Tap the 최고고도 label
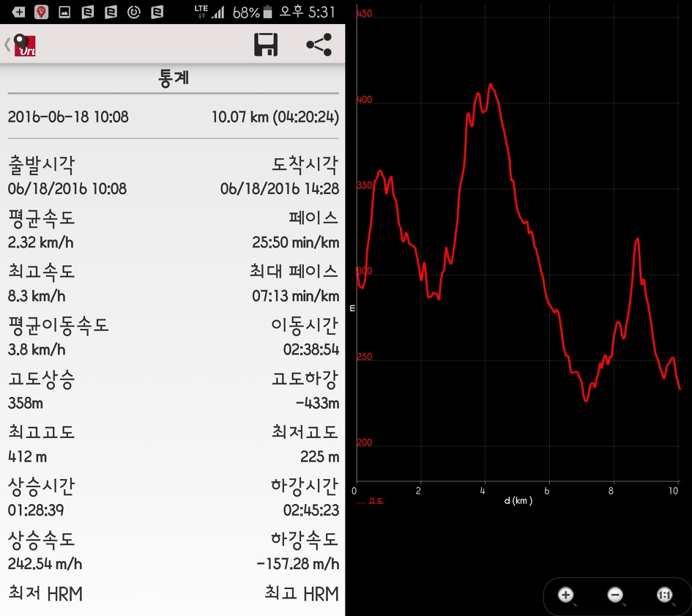This screenshot has height=616, width=692. tap(42, 432)
